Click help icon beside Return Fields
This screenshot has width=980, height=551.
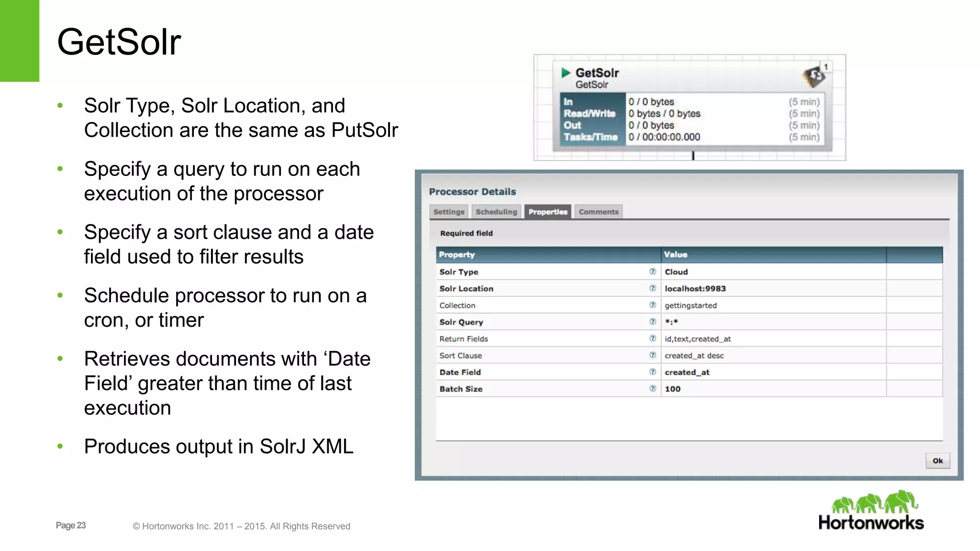point(652,339)
